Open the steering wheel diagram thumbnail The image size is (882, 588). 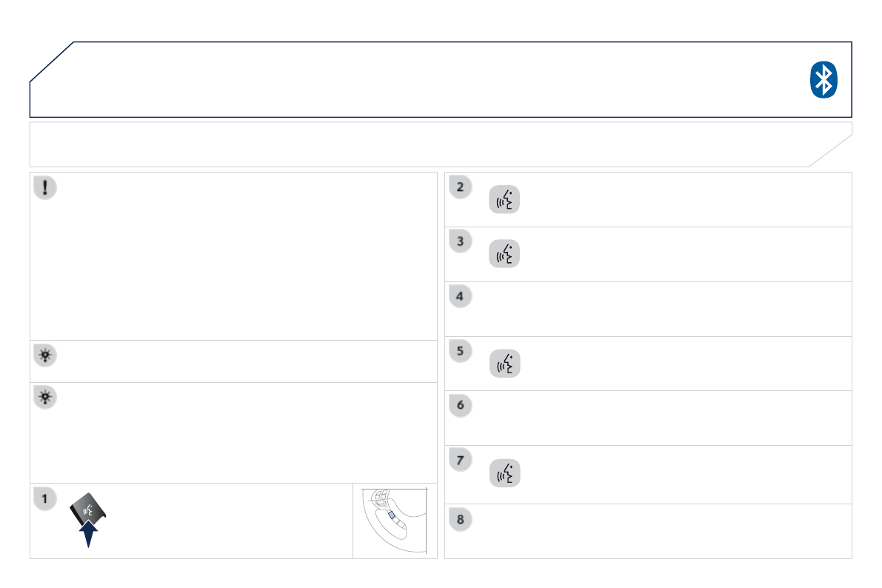pos(395,521)
